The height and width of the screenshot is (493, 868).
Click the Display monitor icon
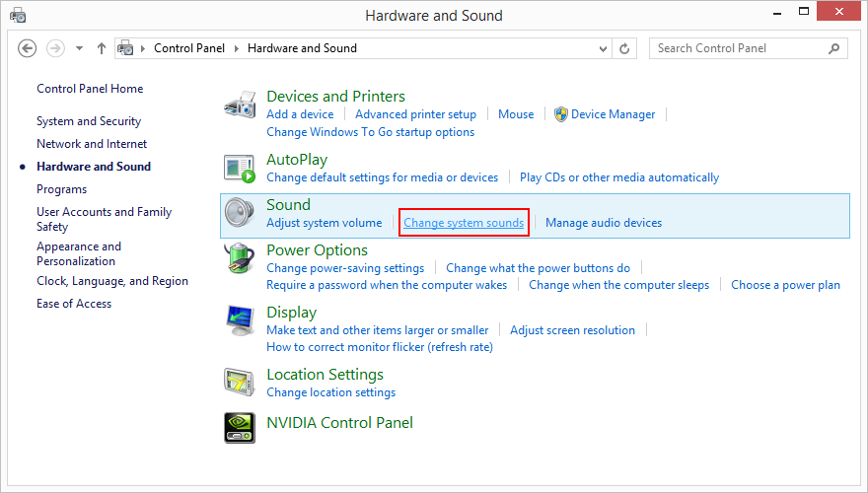click(240, 320)
